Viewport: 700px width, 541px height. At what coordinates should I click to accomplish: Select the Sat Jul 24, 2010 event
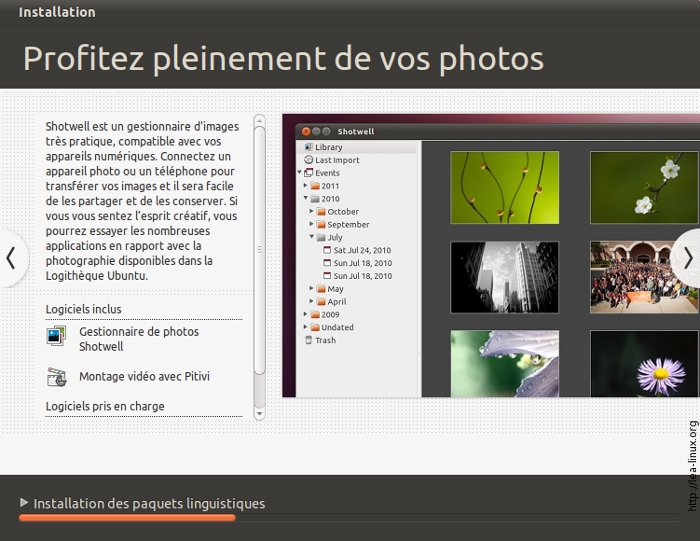(x=361, y=250)
